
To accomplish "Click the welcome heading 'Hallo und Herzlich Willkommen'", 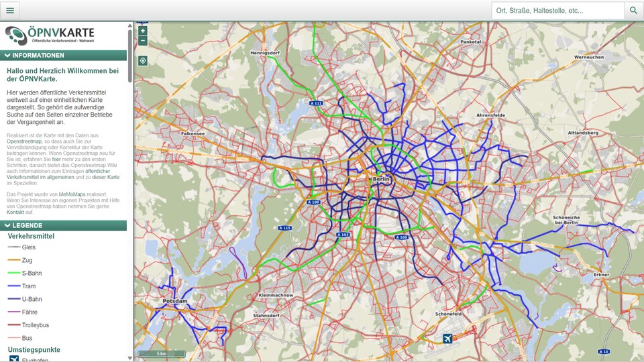I will [x=62, y=74].
